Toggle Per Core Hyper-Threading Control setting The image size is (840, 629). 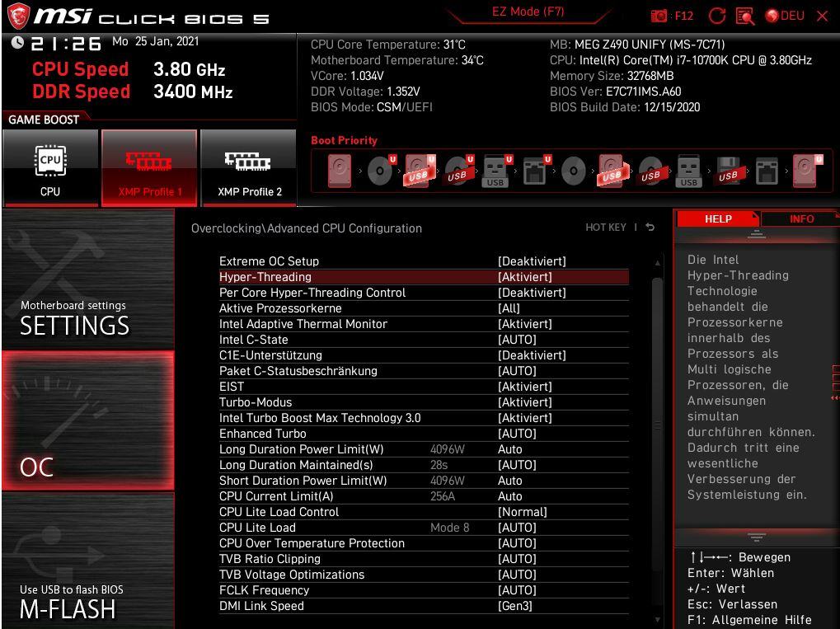tap(423, 293)
